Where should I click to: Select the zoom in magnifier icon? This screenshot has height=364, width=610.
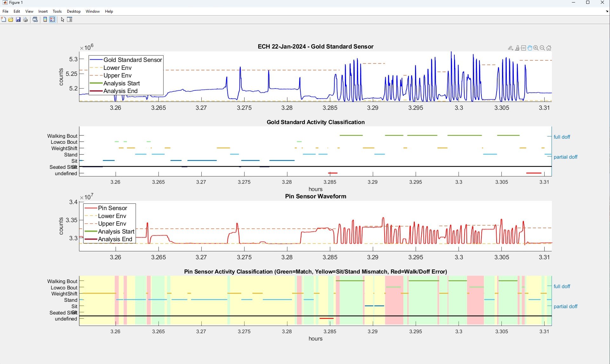pos(536,48)
